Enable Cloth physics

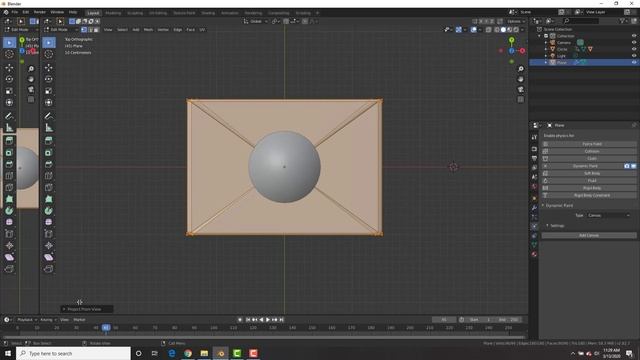point(589,159)
